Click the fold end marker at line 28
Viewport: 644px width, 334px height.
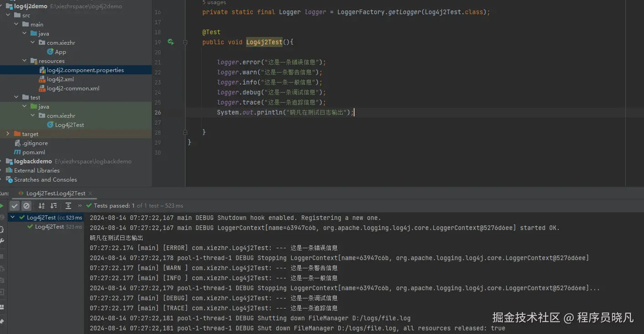185,132
